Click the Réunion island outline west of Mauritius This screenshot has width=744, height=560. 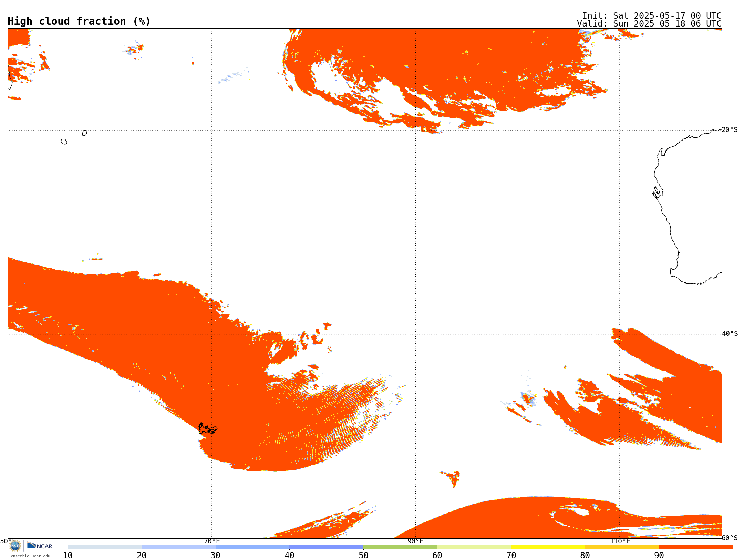[x=64, y=142]
